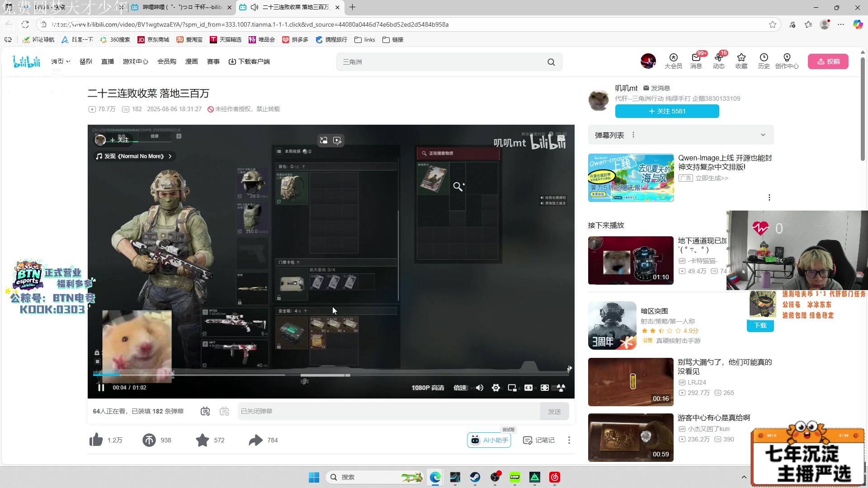This screenshot has height=488, width=868.
Task: Switch to wide-screen mode icon
Action: [x=528, y=388]
